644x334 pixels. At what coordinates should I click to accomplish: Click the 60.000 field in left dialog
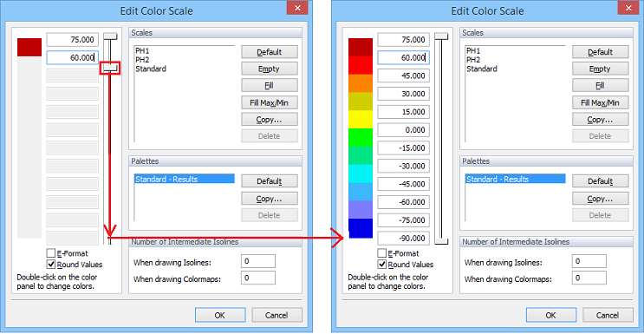click(x=72, y=57)
